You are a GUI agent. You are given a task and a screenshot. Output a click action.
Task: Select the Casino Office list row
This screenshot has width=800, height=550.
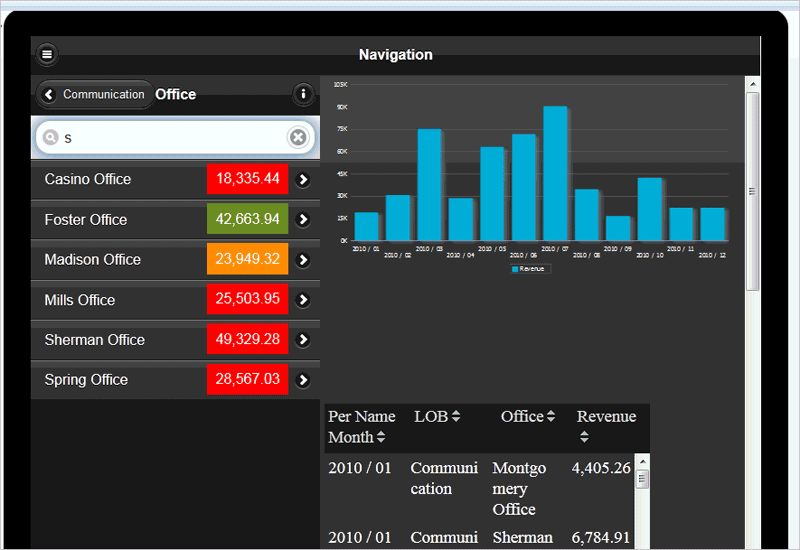pyautogui.click(x=176, y=179)
